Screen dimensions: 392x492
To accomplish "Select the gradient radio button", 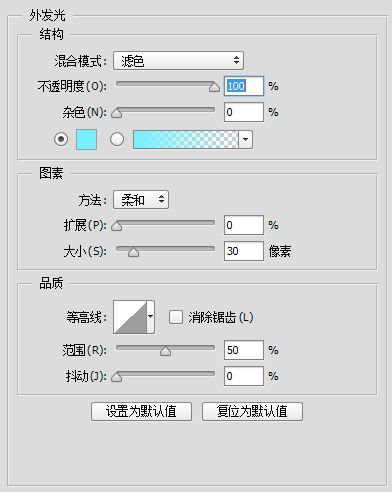I will (x=117, y=139).
